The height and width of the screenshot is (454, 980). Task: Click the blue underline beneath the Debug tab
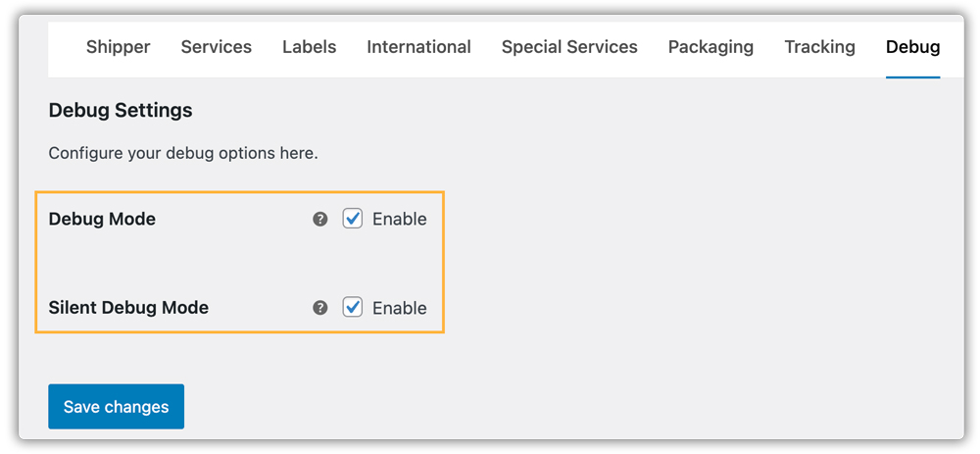[x=912, y=76]
